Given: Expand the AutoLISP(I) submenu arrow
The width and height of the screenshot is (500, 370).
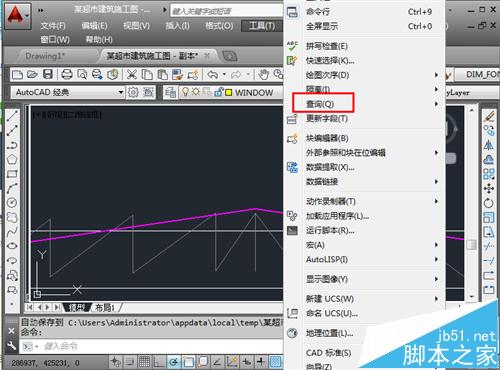Looking at the screenshot, I should pos(436,259).
